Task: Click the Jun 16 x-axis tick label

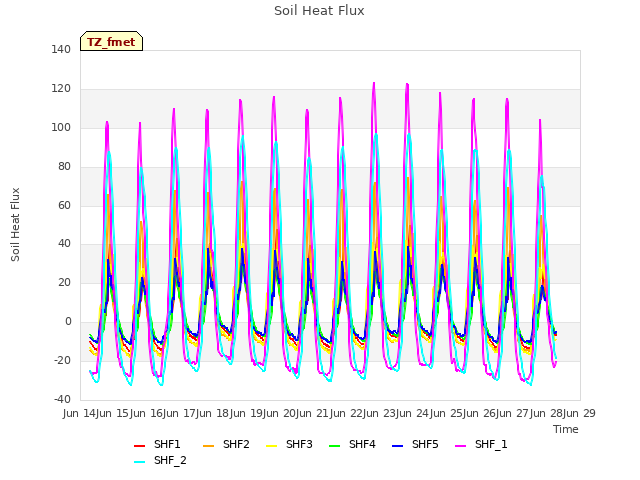Action: coord(147,413)
